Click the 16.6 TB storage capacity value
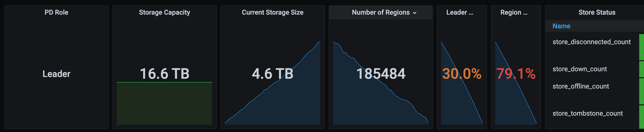Image resolution: width=644 pixels, height=132 pixels. (x=164, y=74)
